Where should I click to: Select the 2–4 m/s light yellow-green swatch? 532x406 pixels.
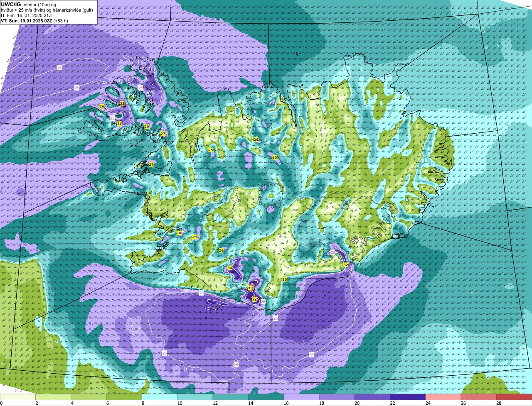tap(53, 397)
